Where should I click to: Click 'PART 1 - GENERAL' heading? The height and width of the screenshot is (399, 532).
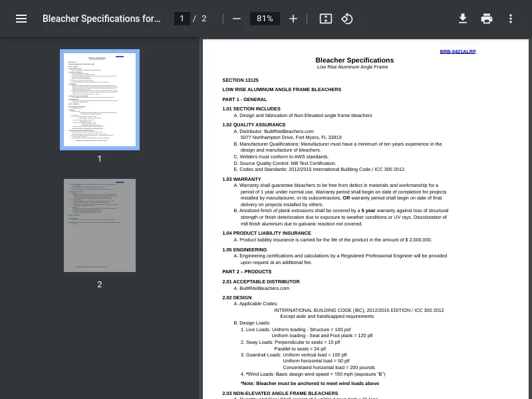click(x=245, y=99)
